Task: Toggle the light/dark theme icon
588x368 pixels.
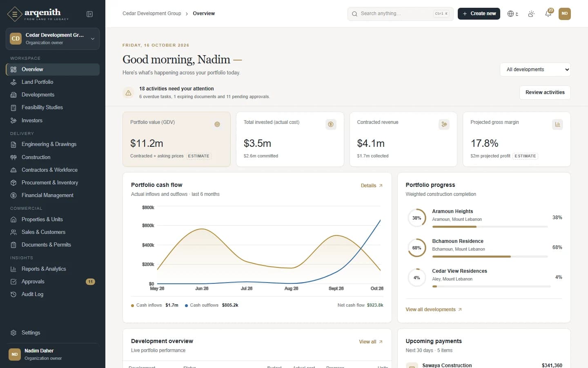Action: pyautogui.click(x=531, y=14)
